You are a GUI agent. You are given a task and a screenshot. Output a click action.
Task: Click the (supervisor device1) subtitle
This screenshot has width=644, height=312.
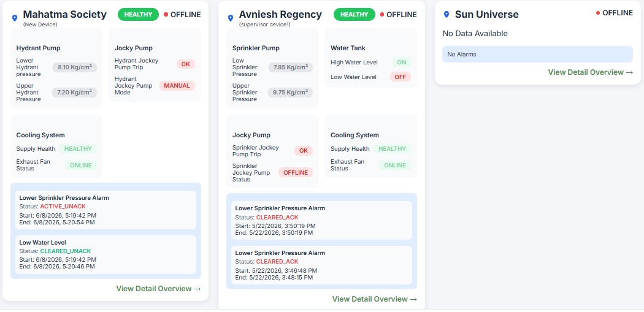(265, 25)
